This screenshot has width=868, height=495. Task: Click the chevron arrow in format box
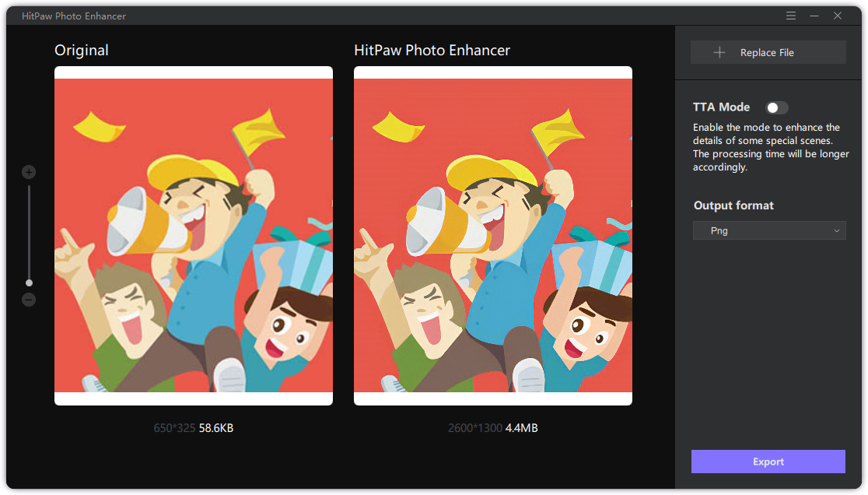click(837, 230)
